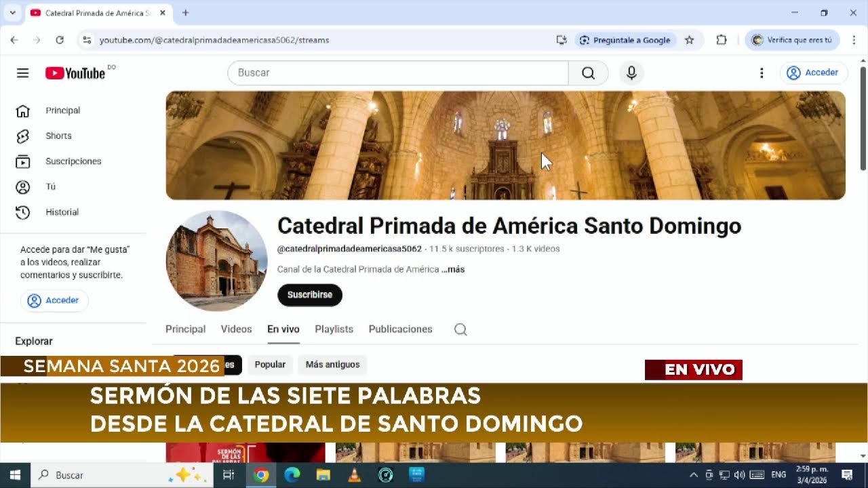This screenshot has height=488, width=868.
Task: Open the notification center icon
Action: pyautogui.click(x=847, y=475)
